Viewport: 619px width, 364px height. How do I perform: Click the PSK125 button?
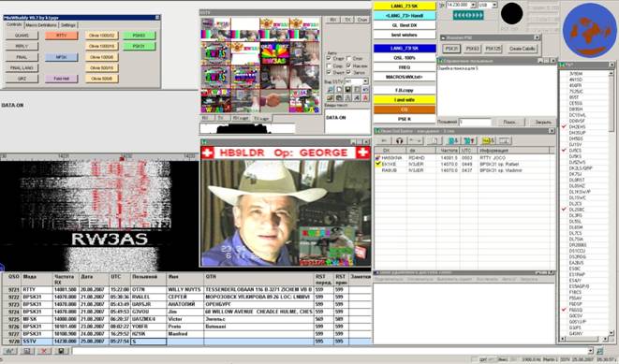click(x=494, y=49)
